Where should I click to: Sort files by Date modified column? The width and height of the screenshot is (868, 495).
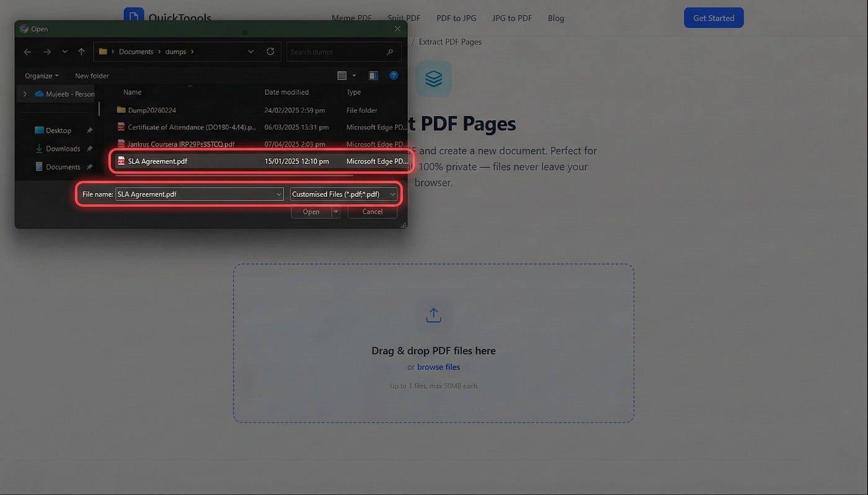tap(286, 92)
